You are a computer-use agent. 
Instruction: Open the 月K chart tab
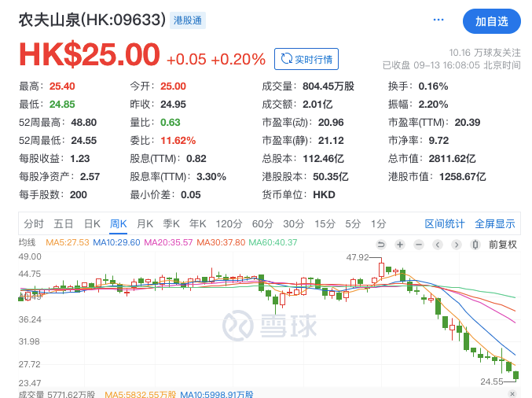(145, 224)
